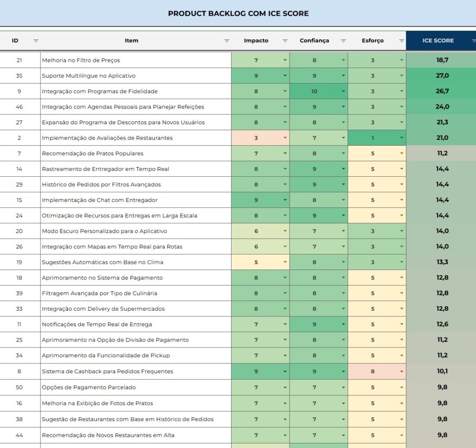The width and height of the screenshot is (476, 448).
Task: Open the Confiança column filter icon
Action: [343, 40]
